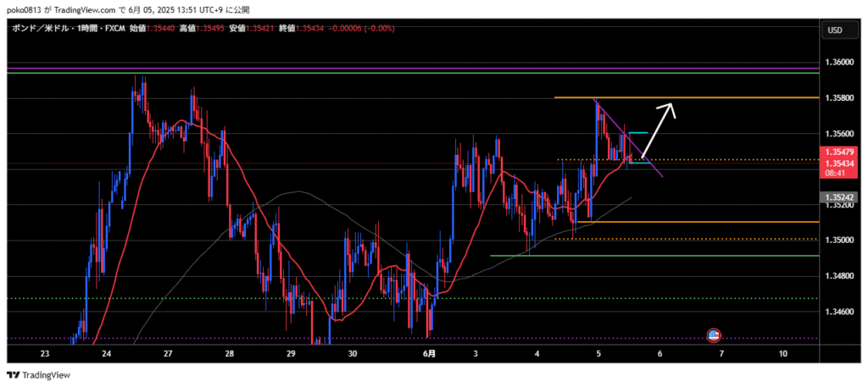Image resolution: width=868 pixels, height=387 pixels.
Task: Select the upper cyan short line near 1.35600
Action: click(x=638, y=133)
